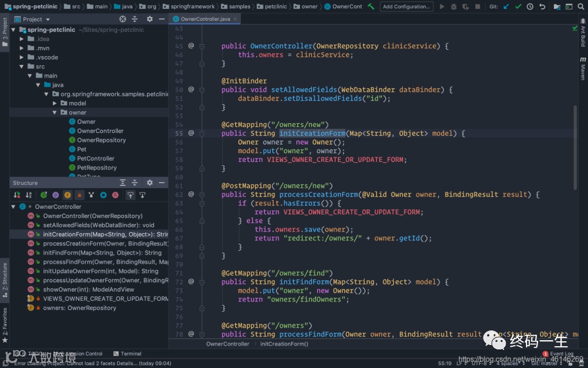Click the locate-in-project target icon
Viewport: 588px width, 368px height.
pos(123,19)
